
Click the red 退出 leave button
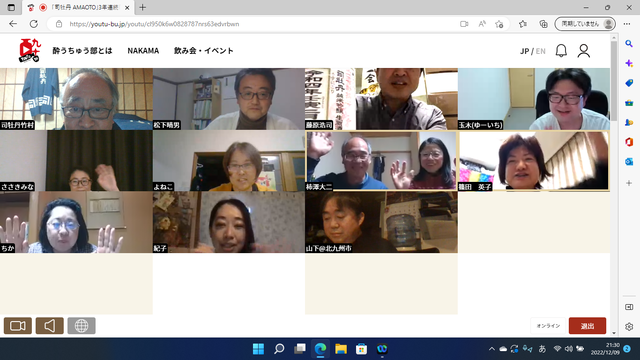click(587, 326)
